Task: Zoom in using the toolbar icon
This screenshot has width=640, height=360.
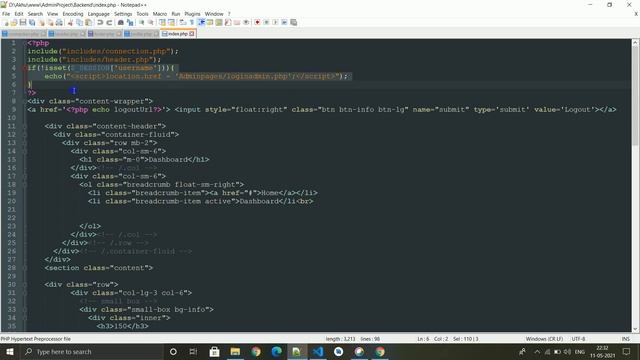Action: tap(141, 22)
